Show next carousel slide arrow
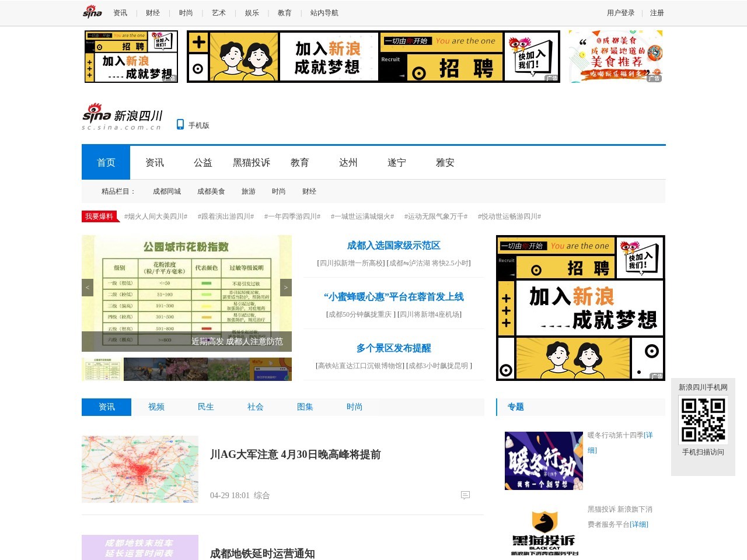 [286, 288]
